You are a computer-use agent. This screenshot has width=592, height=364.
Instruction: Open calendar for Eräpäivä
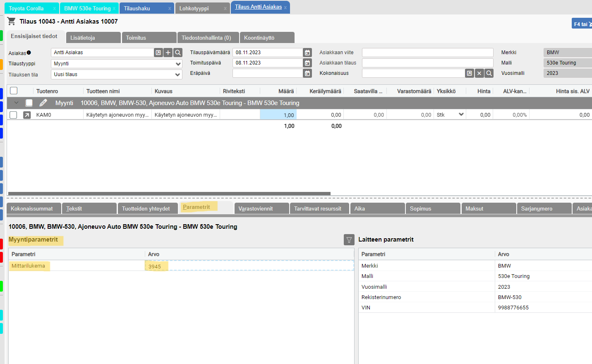point(307,73)
